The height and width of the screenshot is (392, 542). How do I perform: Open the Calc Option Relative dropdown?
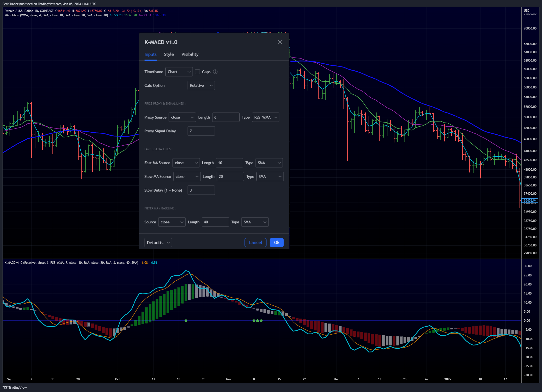tap(201, 85)
